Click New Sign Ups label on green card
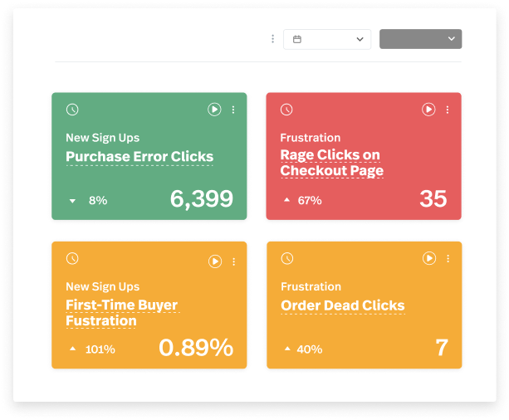 (x=103, y=138)
